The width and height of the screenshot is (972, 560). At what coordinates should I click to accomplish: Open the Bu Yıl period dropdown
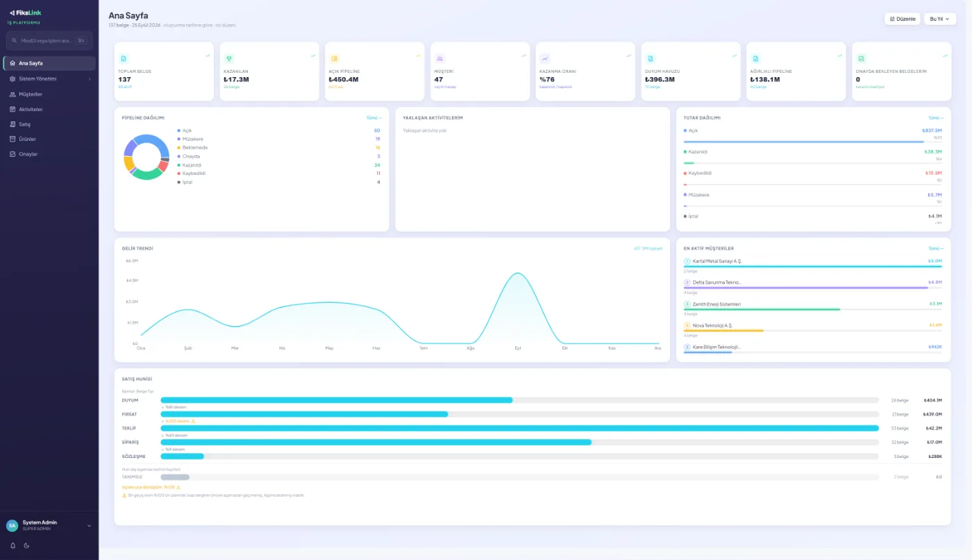click(940, 19)
